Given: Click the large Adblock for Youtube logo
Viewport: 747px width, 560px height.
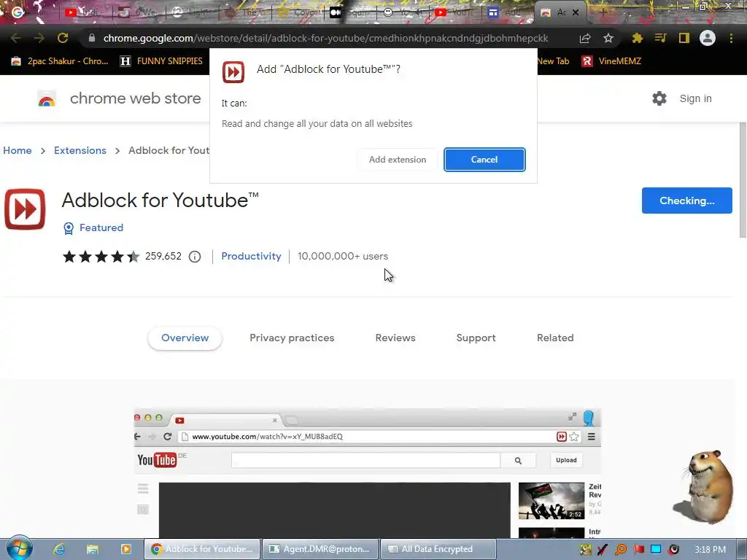Looking at the screenshot, I should [25, 209].
